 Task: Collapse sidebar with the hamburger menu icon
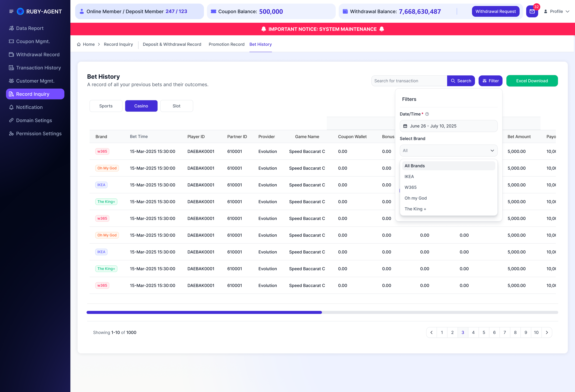(x=11, y=11)
